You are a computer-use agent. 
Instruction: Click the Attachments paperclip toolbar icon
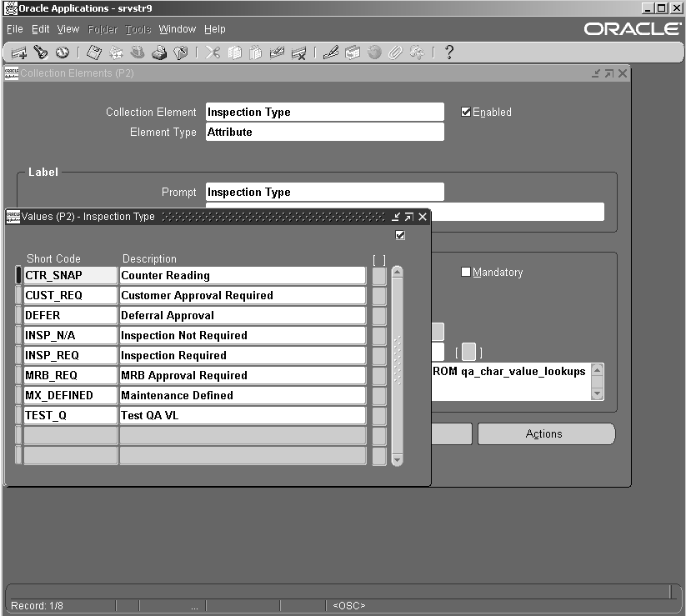(x=395, y=53)
